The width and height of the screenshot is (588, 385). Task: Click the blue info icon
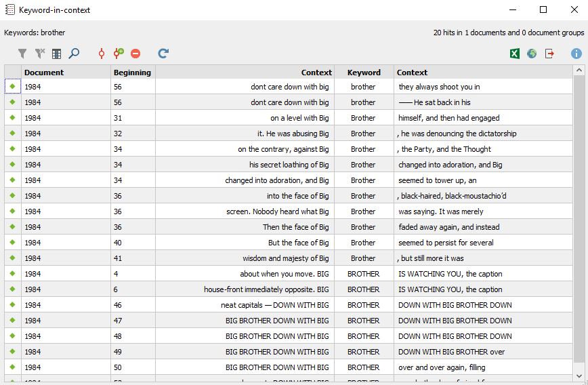(576, 54)
